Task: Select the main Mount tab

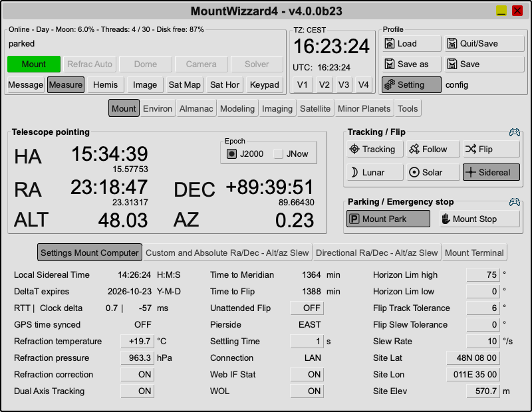Action: point(124,108)
